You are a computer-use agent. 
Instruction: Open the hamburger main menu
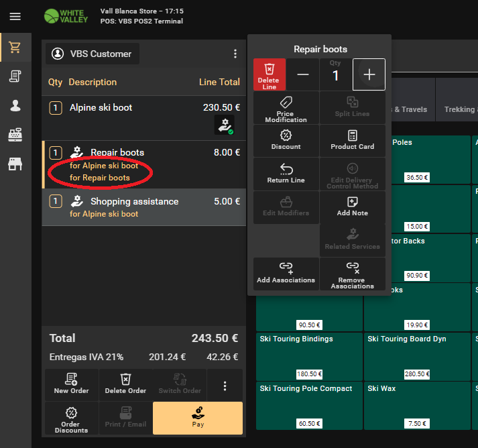(x=15, y=16)
